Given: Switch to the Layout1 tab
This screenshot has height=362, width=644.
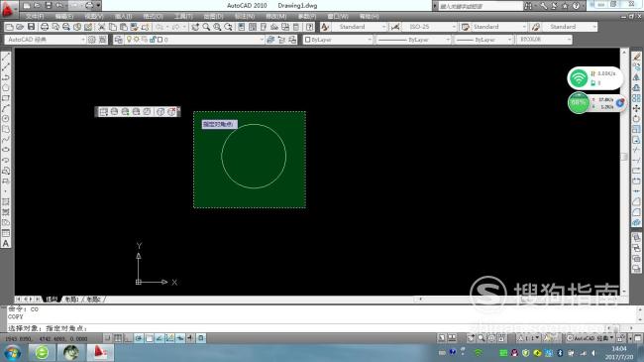Looking at the screenshot, I should 71,300.
